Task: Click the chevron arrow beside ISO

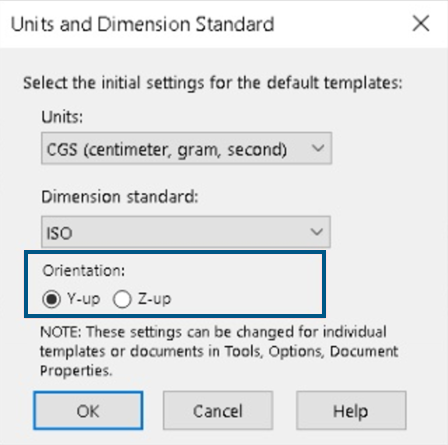Action: click(x=317, y=231)
